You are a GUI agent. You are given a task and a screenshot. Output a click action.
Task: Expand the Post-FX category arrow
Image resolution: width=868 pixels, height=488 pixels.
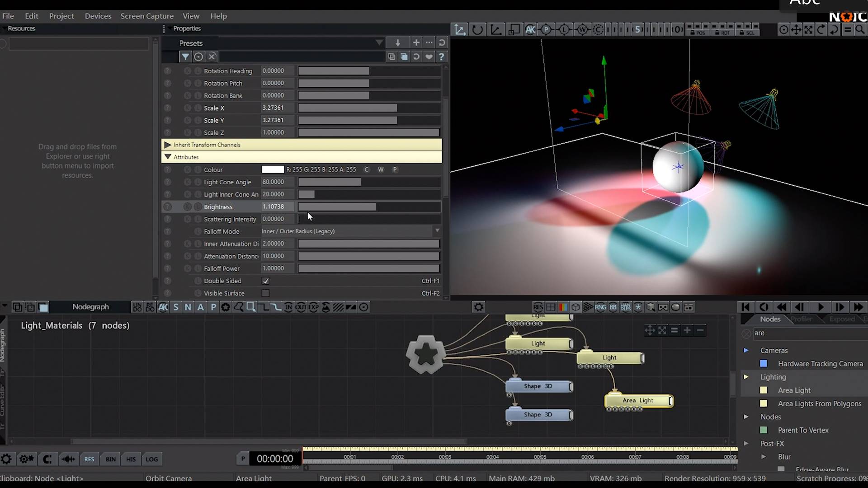click(x=746, y=444)
